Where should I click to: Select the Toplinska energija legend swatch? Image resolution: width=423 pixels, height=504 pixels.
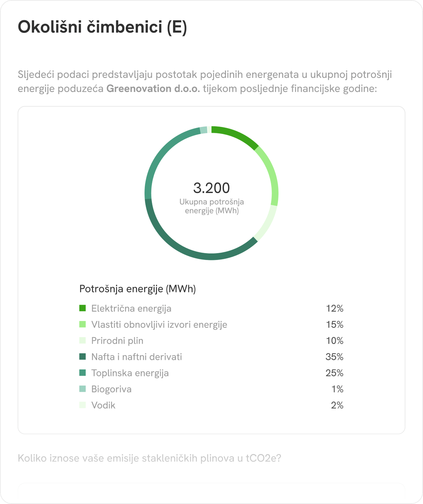[82, 373]
